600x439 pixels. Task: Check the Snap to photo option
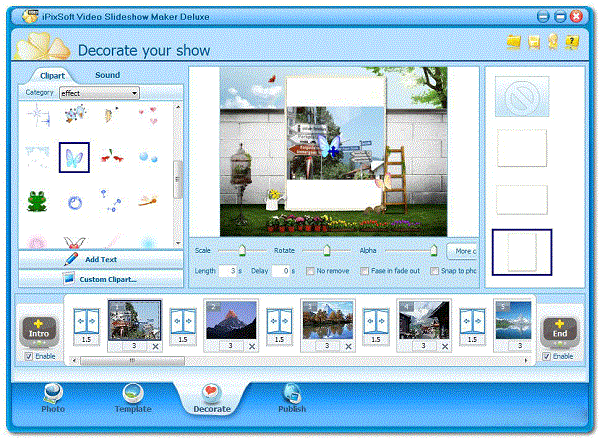tap(434, 271)
